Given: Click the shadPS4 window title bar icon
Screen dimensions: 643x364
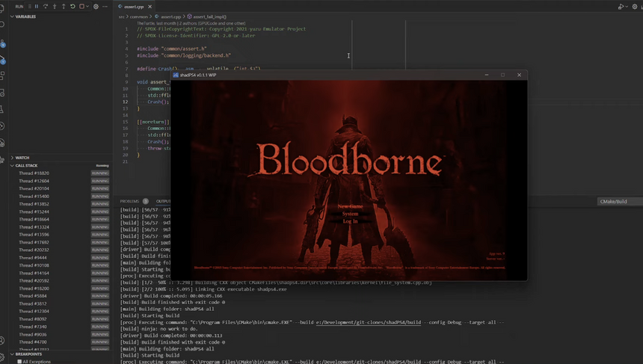Looking at the screenshot, I should point(176,75).
